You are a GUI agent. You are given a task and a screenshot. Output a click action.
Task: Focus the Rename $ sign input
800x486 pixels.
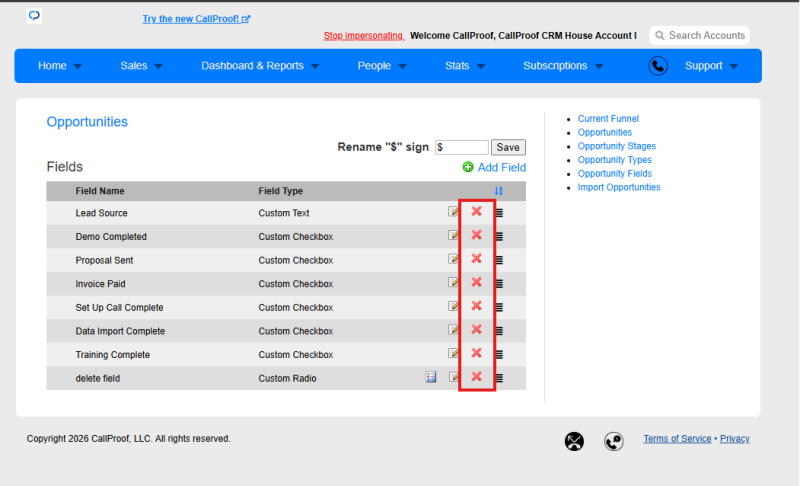(462, 147)
